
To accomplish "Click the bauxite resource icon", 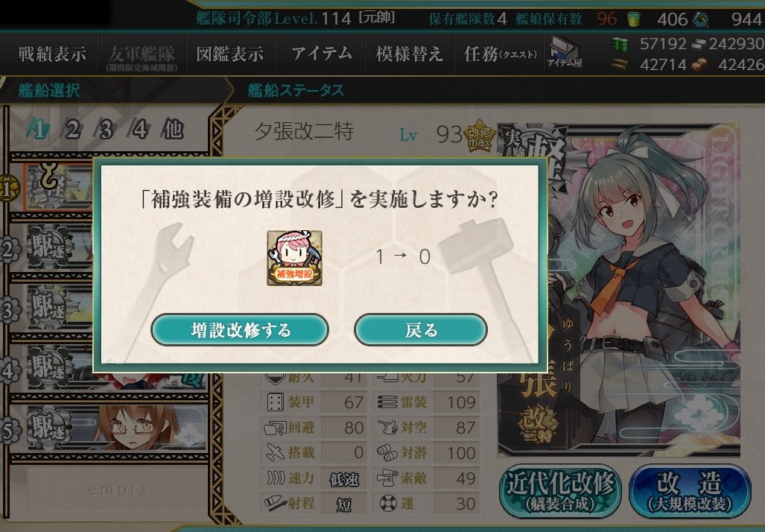I will (x=699, y=64).
